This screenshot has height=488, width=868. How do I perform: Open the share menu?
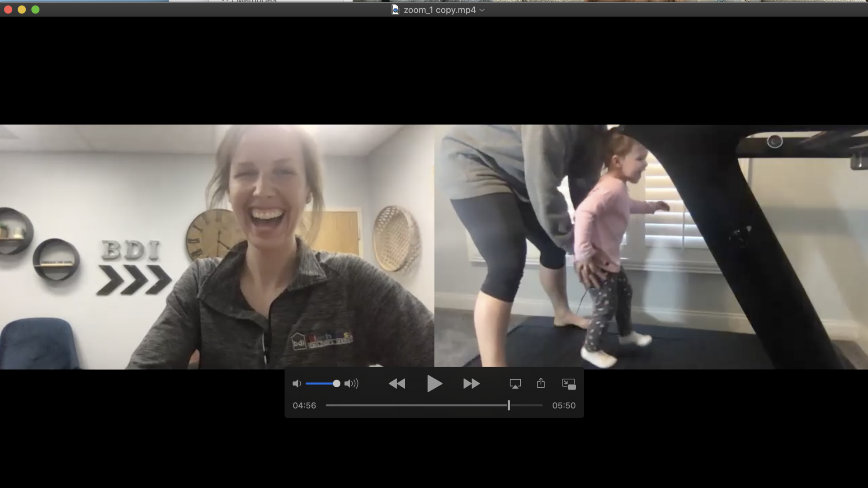(x=541, y=384)
